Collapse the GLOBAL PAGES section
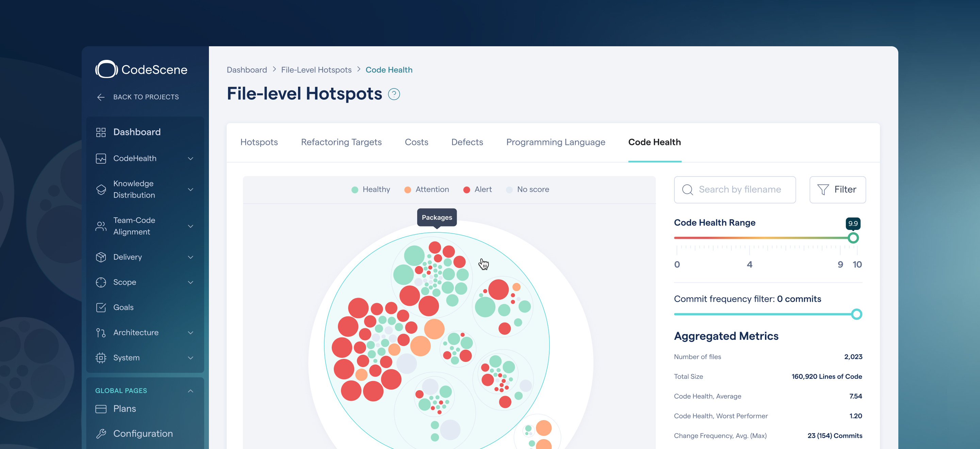Image resolution: width=980 pixels, height=449 pixels. (x=190, y=390)
